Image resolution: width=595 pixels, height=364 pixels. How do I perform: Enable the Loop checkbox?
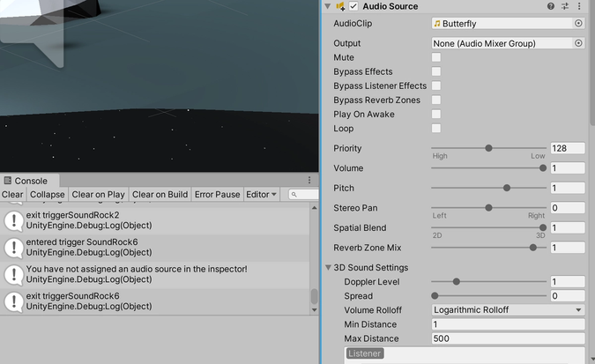pos(436,129)
